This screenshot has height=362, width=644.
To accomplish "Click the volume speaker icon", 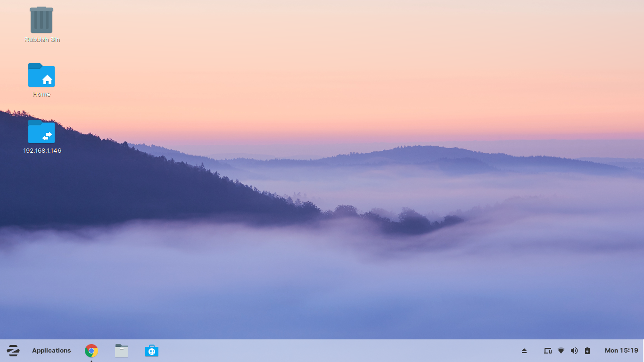I will pyautogui.click(x=574, y=351).
